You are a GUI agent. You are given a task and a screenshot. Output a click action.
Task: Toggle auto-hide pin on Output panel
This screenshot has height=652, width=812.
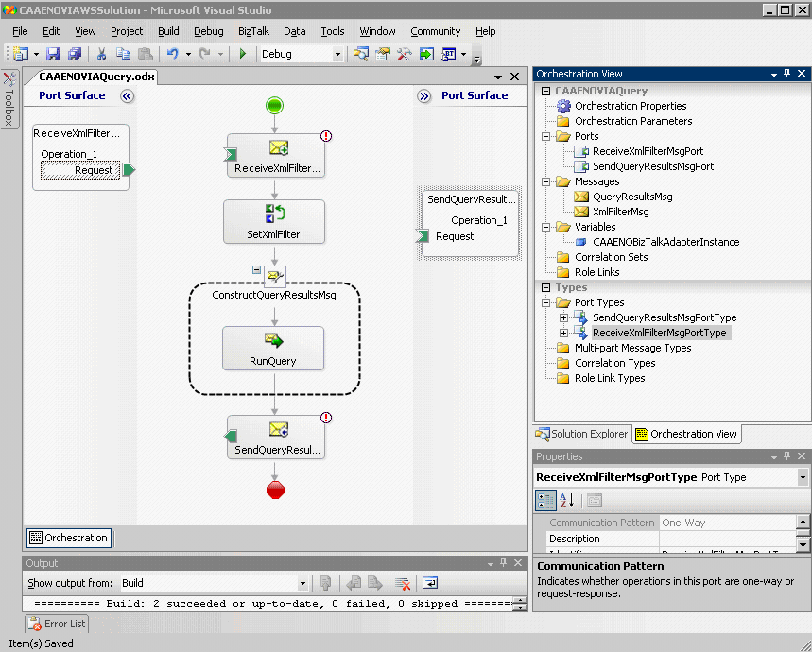click(503, 562)
